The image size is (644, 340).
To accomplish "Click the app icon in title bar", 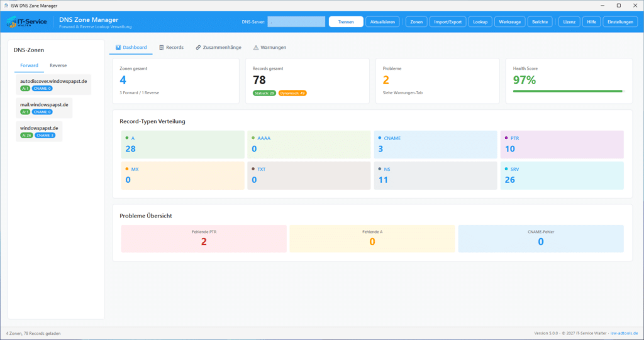I will coord(6,6).
